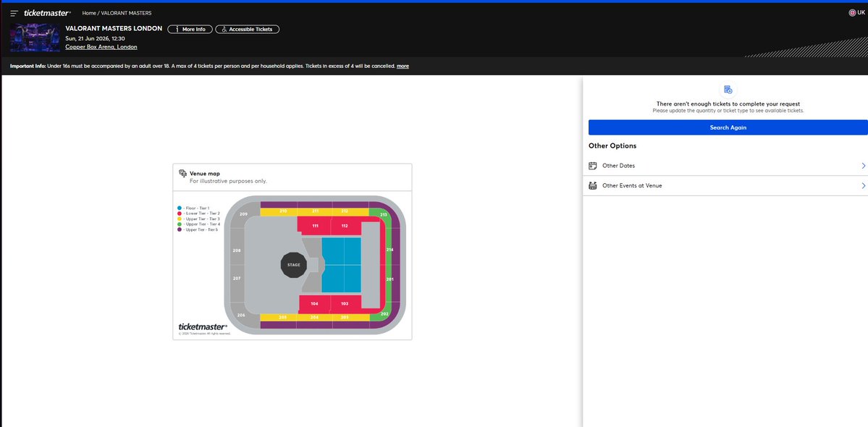Select green section 213 on the map
This screenshot has height=427, width=868.
click(383, 215)
